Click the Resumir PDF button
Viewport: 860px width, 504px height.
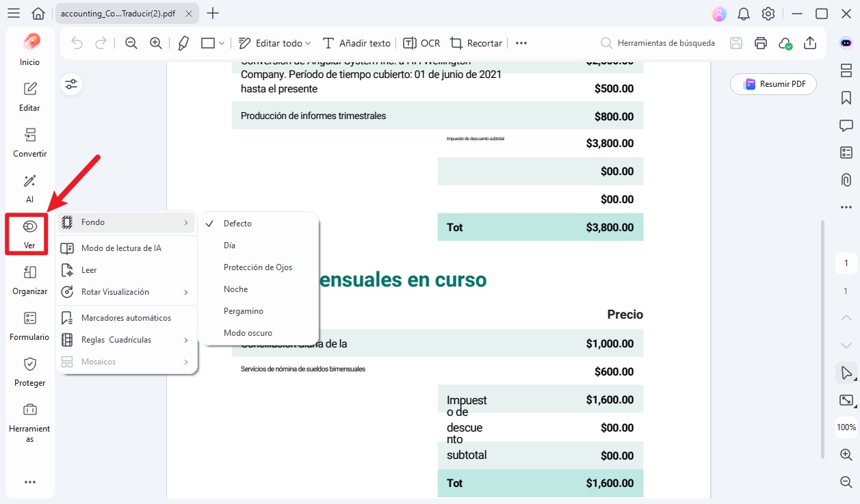[773, 84]
